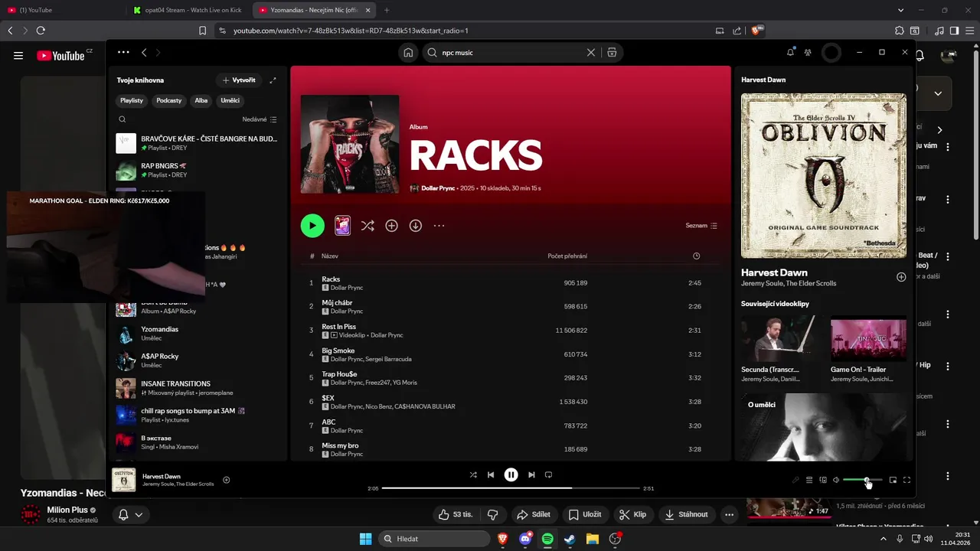Image resolution: width=980 pixels, height=551 pixels.
Task: Open Yzomandias artist in library
Action: click(197, 334)
